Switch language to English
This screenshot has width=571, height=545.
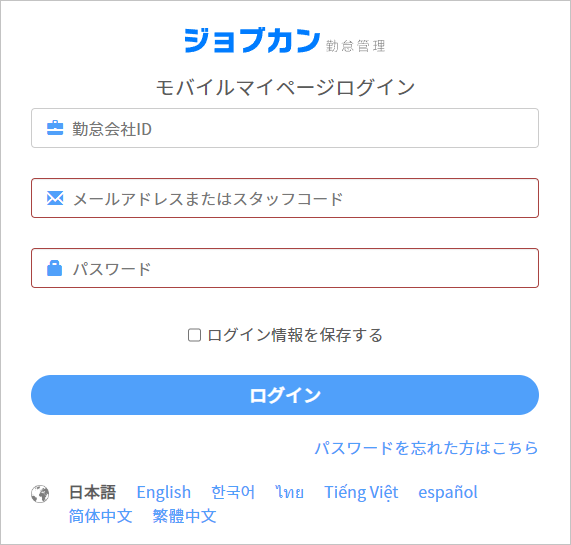164,492
